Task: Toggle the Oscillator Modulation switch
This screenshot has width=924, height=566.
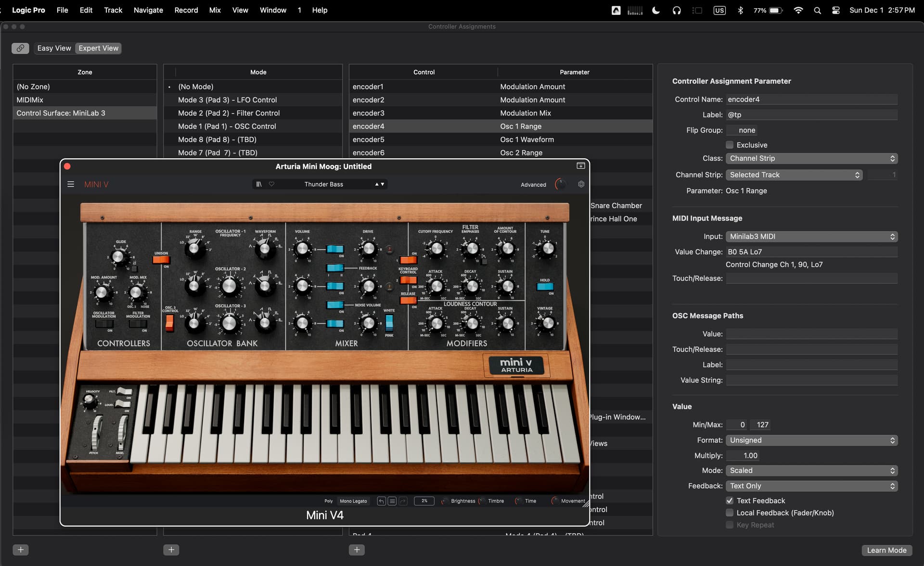Action: point(104,324)
